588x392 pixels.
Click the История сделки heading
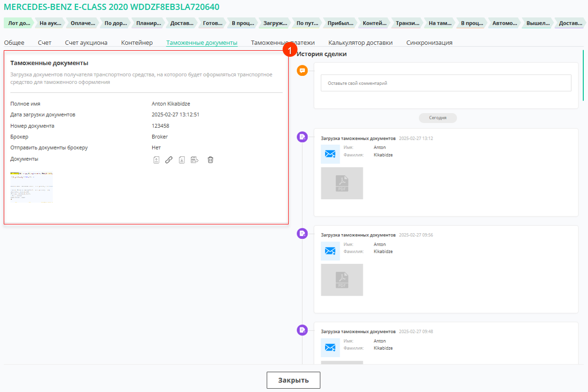pos(322,54)
